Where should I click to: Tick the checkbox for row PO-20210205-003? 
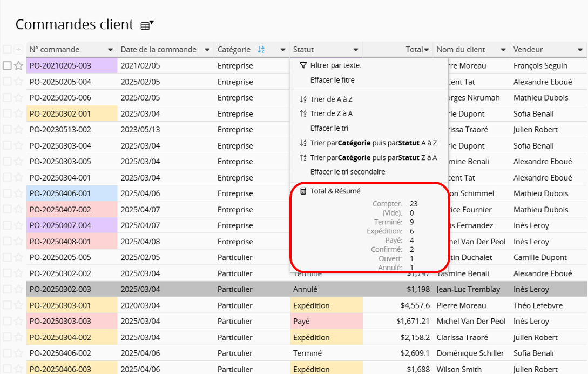[x=7, y=66]
